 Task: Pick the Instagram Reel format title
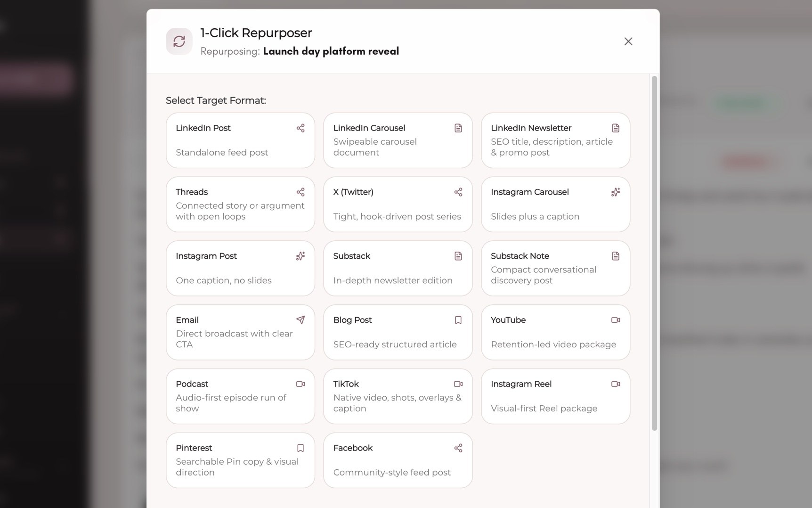521,384
